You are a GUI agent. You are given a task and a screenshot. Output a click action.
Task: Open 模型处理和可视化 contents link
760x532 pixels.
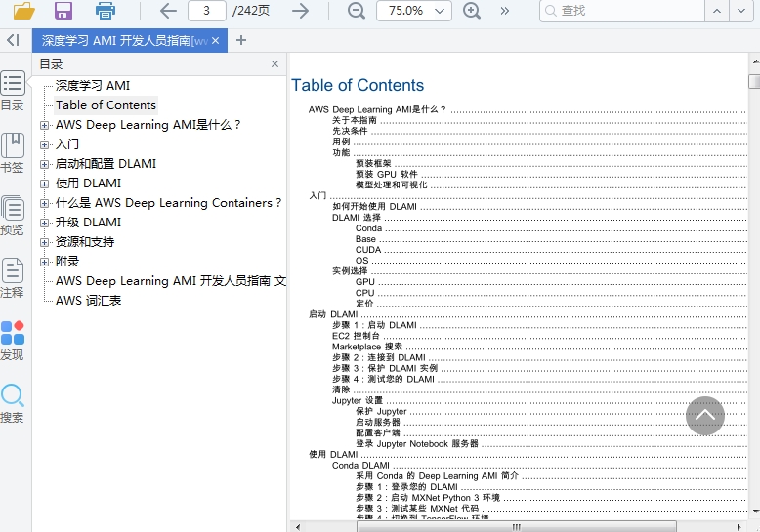click(391, 184)
